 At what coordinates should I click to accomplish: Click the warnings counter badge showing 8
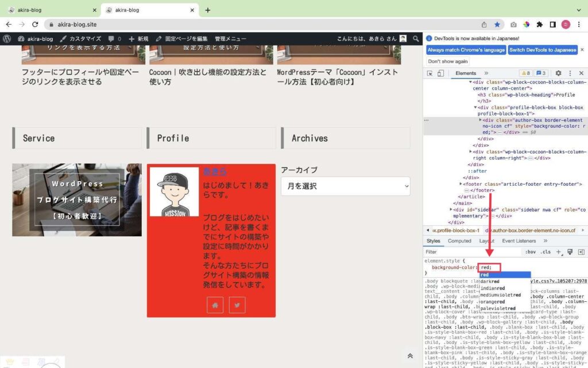[x=526, y=73]
